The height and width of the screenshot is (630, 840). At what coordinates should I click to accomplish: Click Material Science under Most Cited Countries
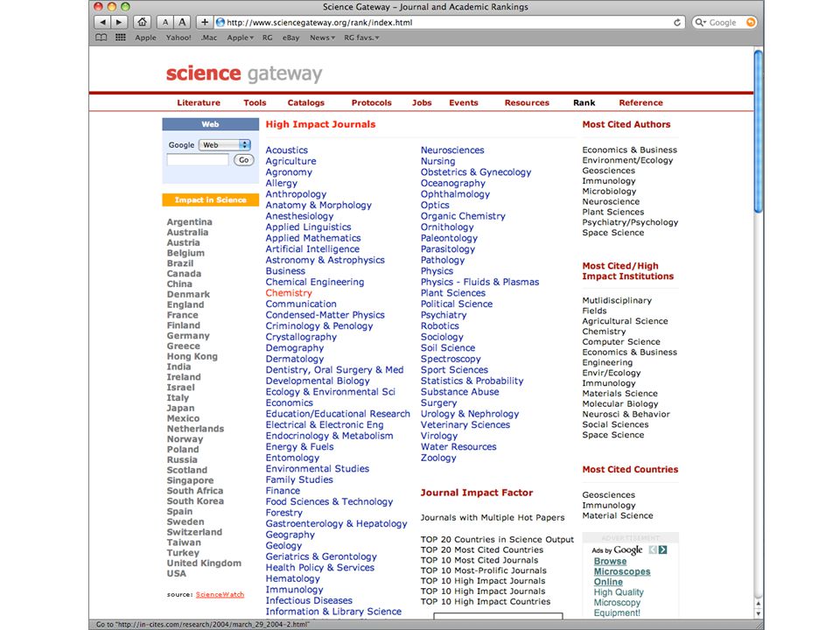pyautogui.click(x=618, y=516)
